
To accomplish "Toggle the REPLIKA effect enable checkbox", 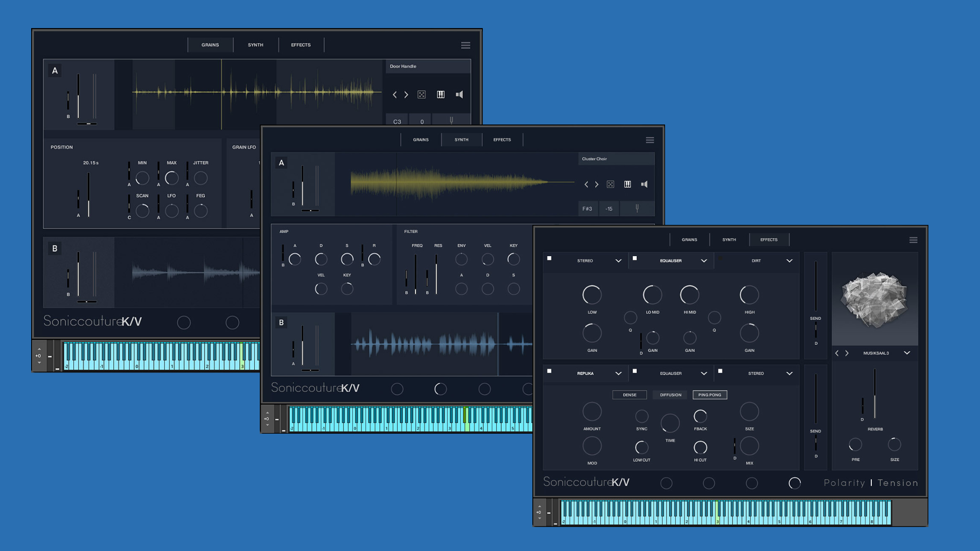I will [x=549, y=371].
